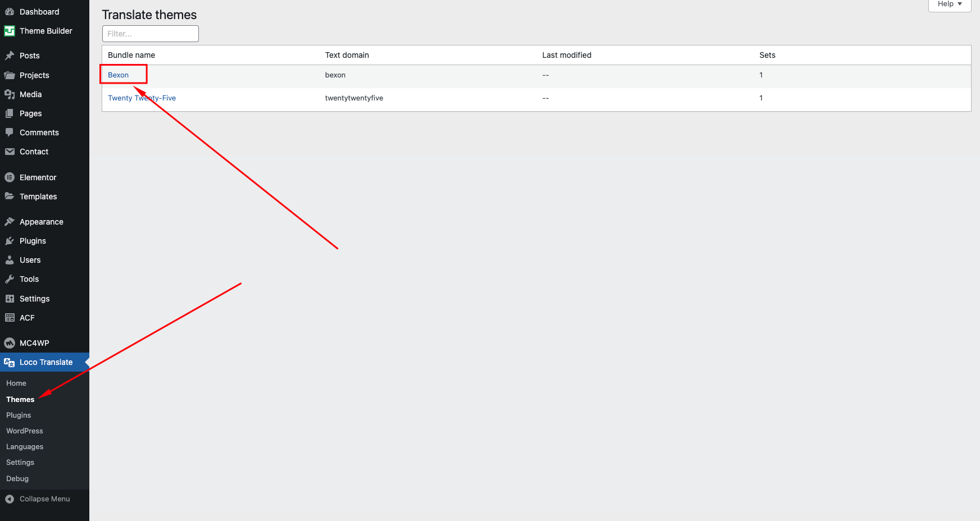Open the Appearance menu
The width and height of the screenshot is (980, 521).
[41, 222]
